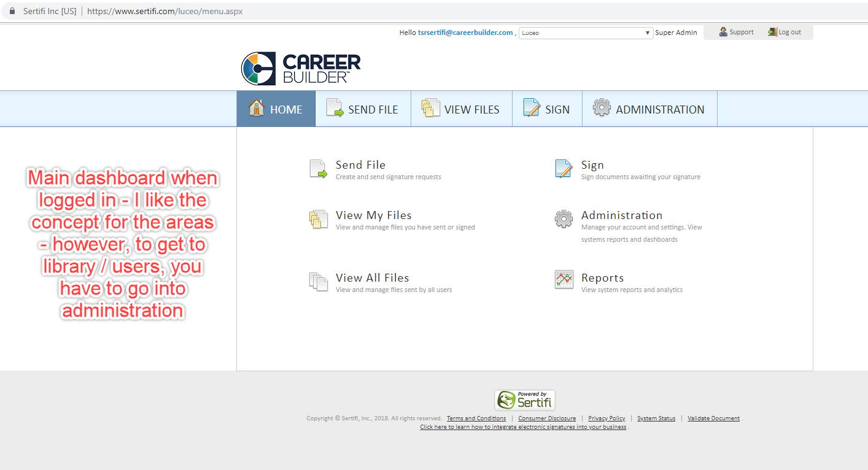This screenshot has height=470, width=868.
Task: Click the View All Files icon on dashboard
Action: click(x=319, y=282)
